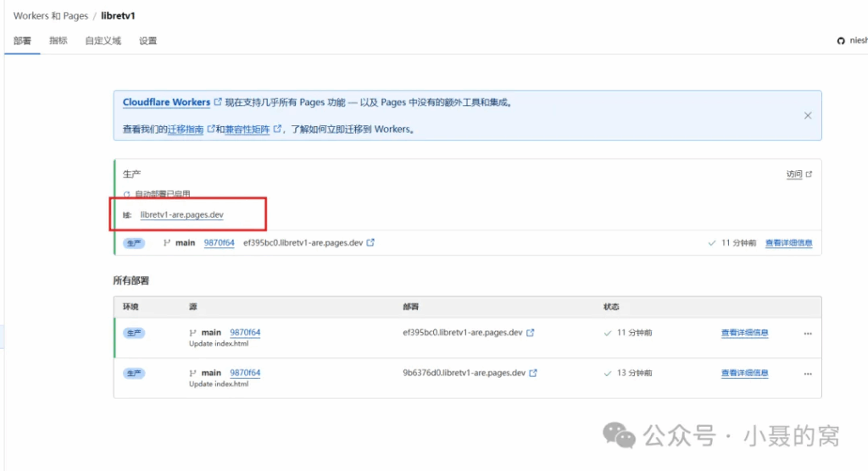Click branch icon in 9b6376d0 deployment row
This screenshot has height=471, width=868.
click(x=192, y=373)
